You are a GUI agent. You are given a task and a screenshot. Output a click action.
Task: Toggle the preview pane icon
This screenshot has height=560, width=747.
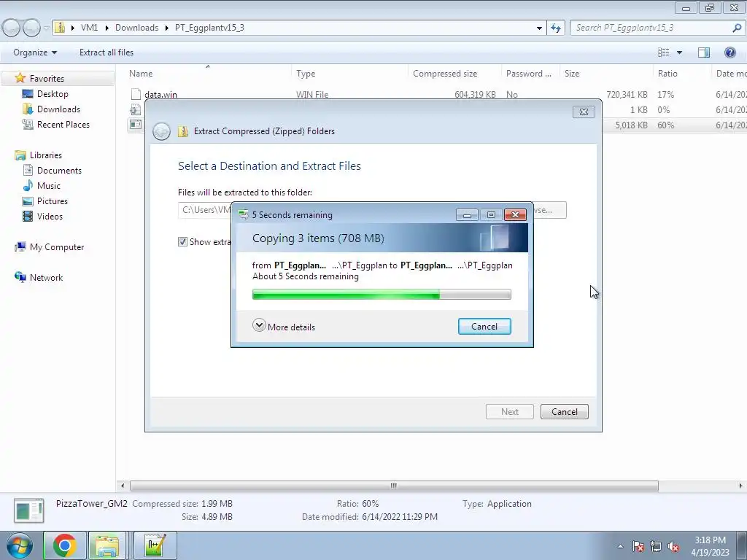pos(704,52)
